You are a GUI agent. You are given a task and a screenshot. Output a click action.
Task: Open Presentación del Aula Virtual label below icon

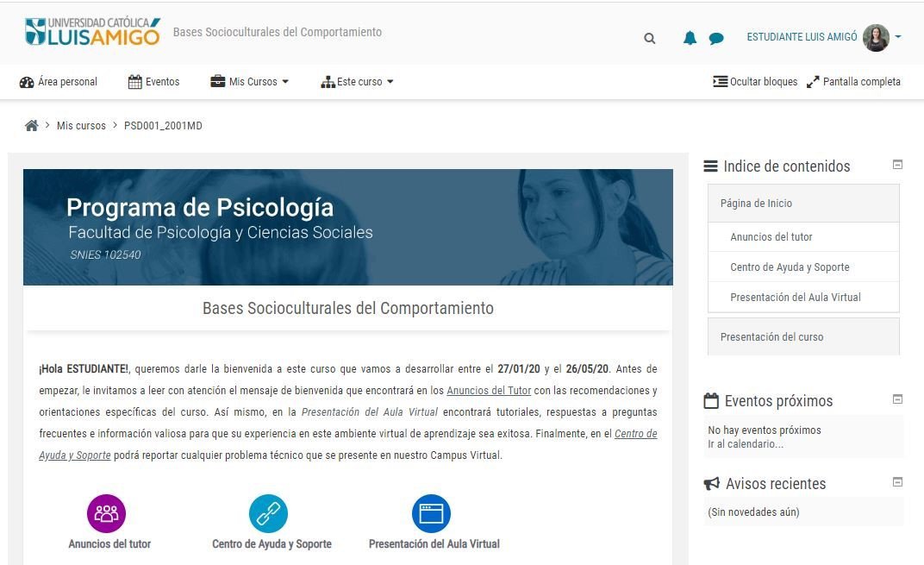pos(434,543)
